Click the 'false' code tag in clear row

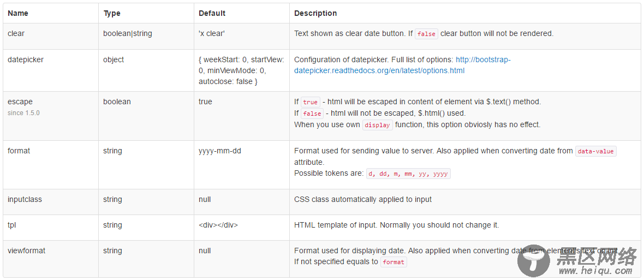[426, 34]
